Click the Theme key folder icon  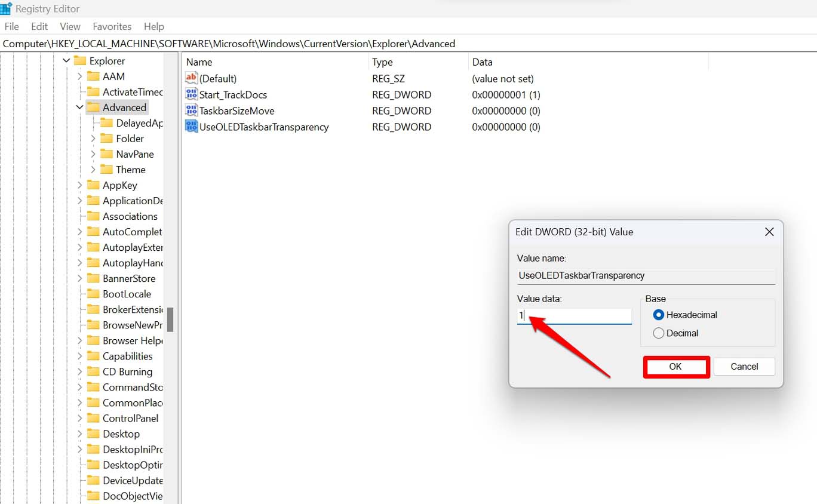click(x=106, y=170)
